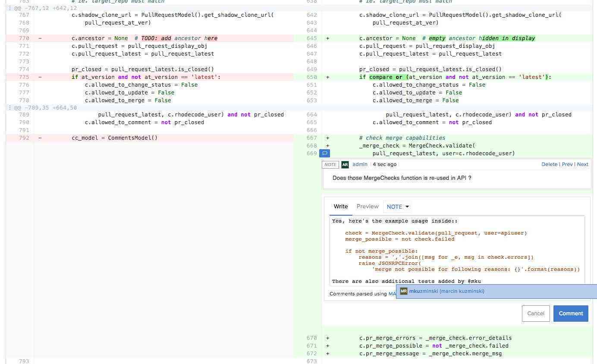Click old line number 792
597x364 pixels.
click(24, 138)
